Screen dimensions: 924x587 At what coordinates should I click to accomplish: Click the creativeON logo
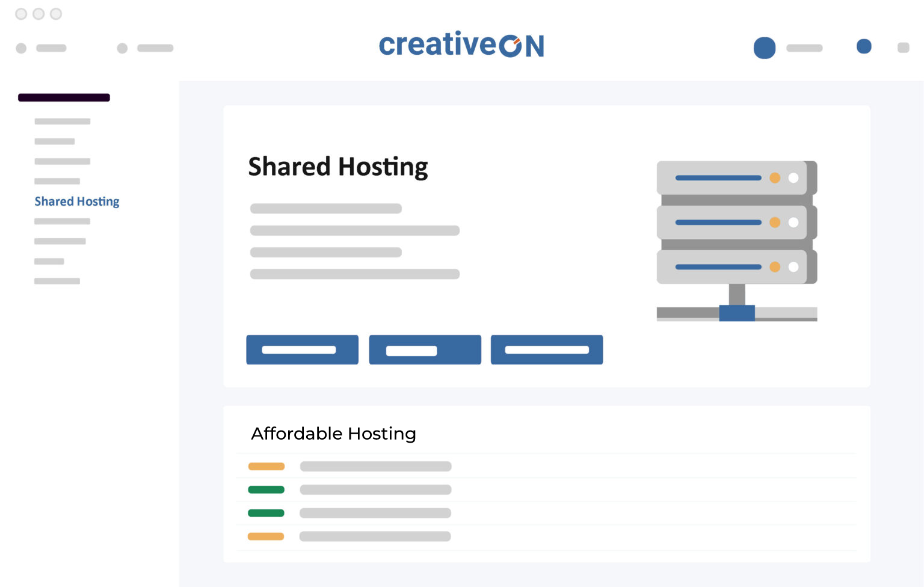(x=461, y=45)
